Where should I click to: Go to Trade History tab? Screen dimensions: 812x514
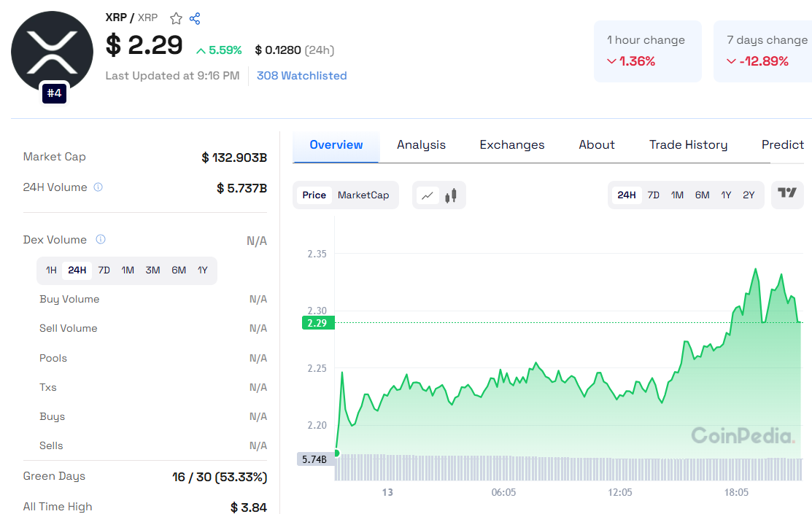coord(688,145)
